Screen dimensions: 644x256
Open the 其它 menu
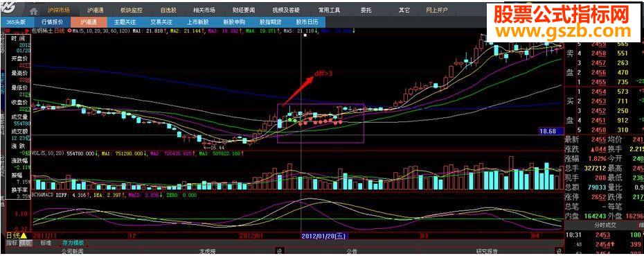click(404, 10)
